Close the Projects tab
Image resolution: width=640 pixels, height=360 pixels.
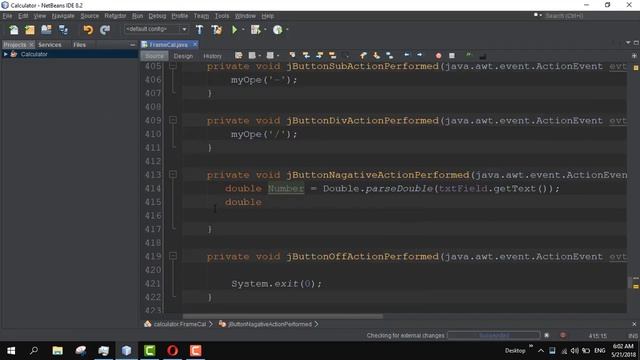31,44
